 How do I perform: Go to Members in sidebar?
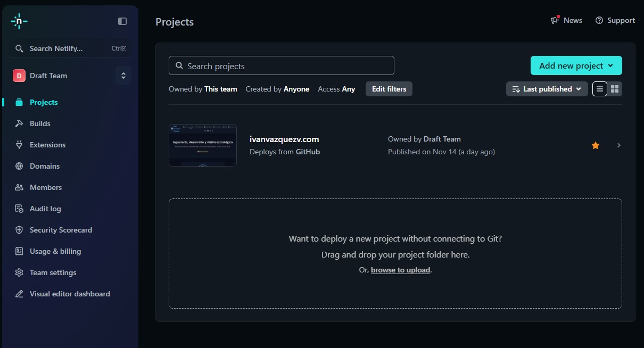click(x=45, y=187)
